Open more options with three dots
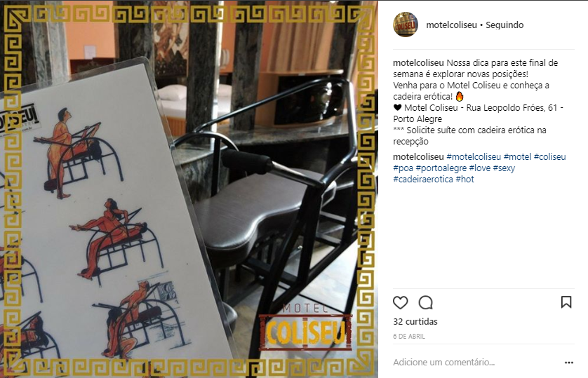This screenshot has width=588, height=378. tap(569, 363)
